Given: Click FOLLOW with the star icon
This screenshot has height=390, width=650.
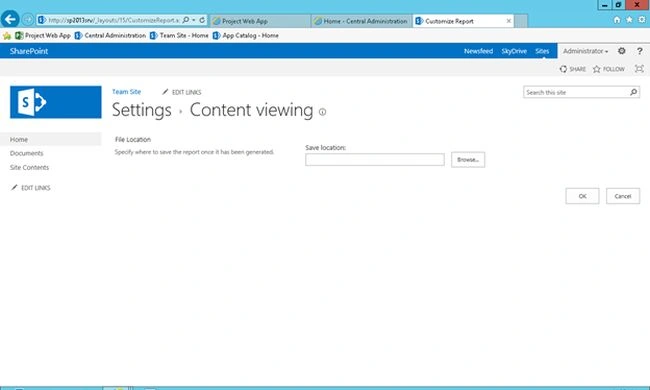Looking at the screenshot, I should [x=609, y=69].
